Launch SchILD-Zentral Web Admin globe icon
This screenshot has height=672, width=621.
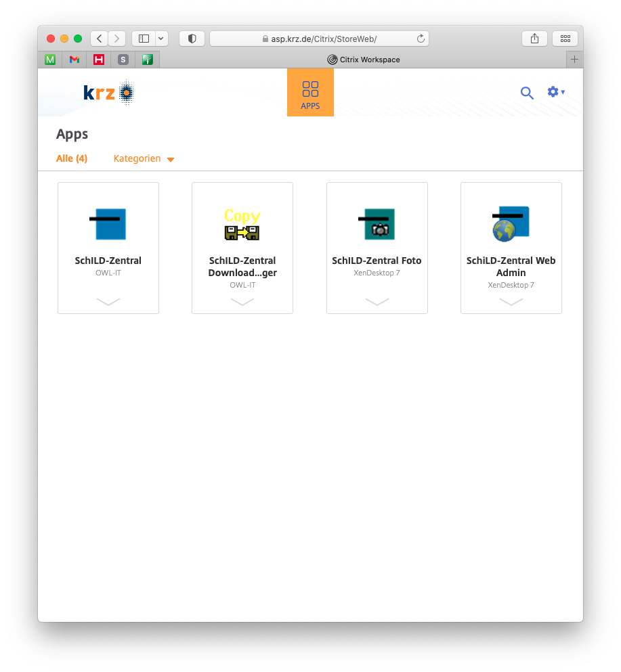pyautogui.click(x=511, y=224)
